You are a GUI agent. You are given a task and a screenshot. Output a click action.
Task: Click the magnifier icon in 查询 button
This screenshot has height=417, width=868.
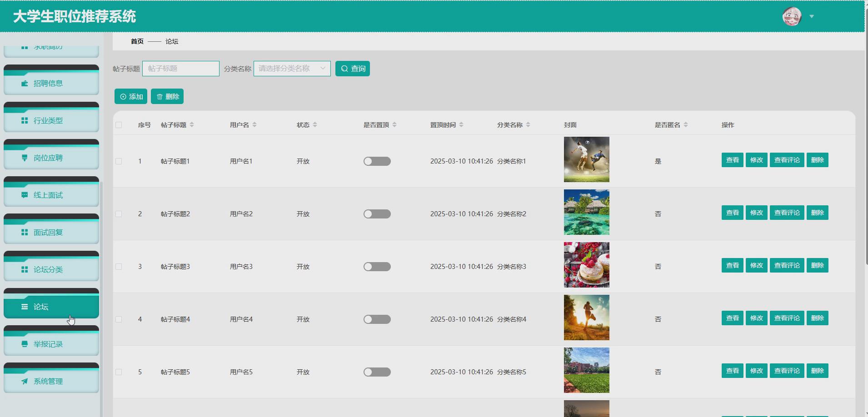click(344, 69)
